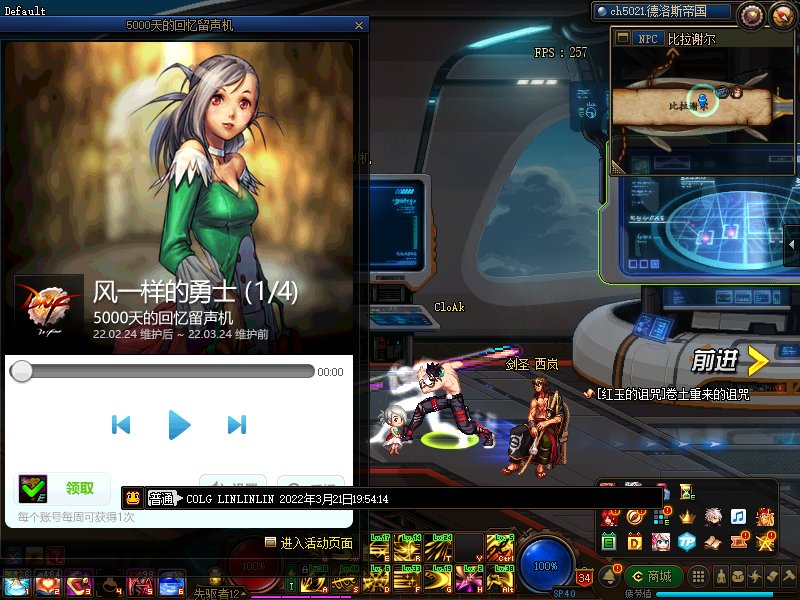The width and height of the screenshot is (800, 600).
Task: Open the ch5021 德洛斯帝国 channel selector
Action: (x=663, y=11)
